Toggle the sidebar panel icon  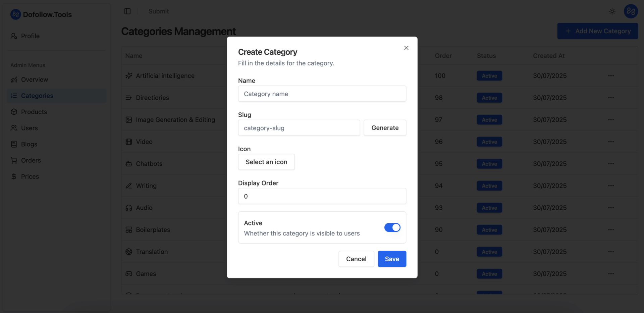click(127, 11)
